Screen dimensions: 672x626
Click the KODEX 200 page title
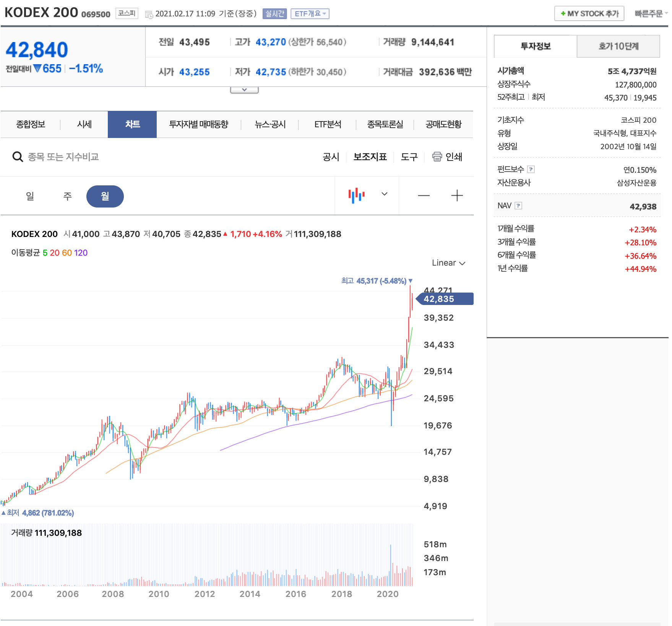pos(41,13)
